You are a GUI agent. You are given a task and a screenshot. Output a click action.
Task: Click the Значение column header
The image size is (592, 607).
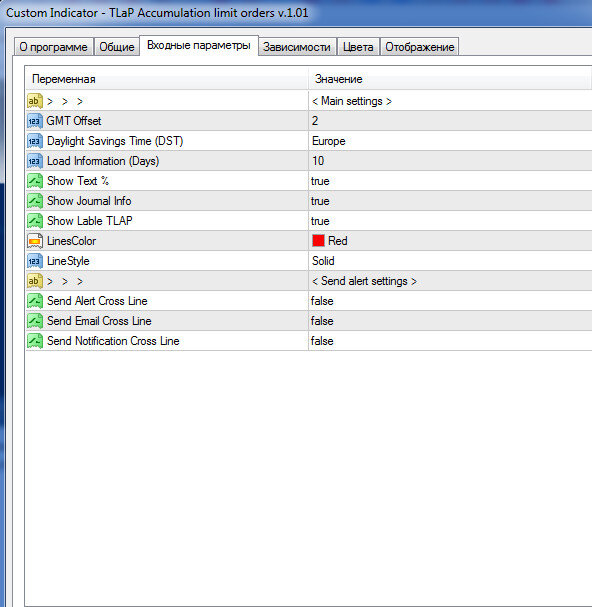(450, 79)
